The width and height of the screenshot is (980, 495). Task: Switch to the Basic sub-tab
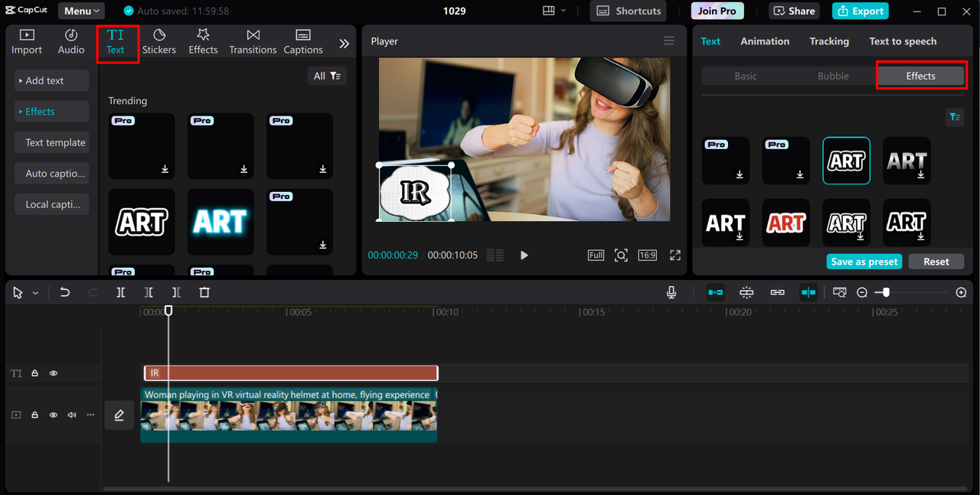(746, 76)
